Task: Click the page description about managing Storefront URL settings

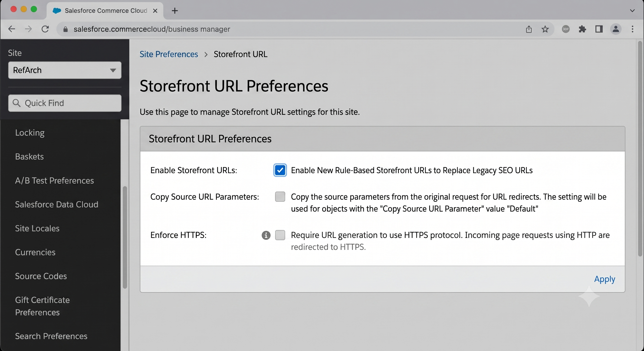Action: click(250, 112)
